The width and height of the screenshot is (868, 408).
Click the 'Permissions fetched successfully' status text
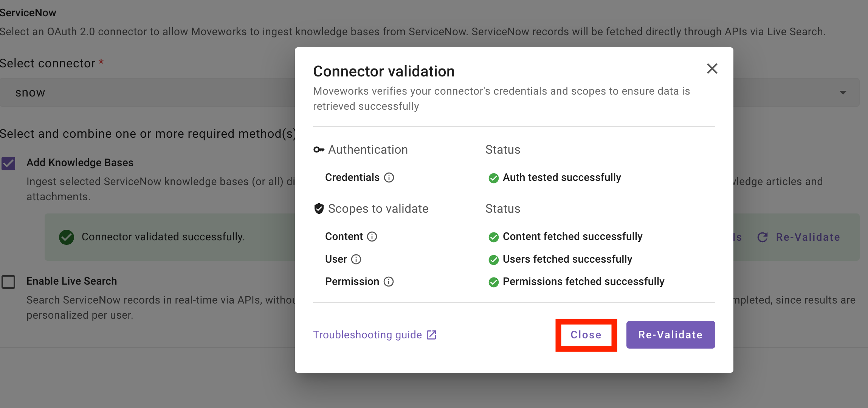click(x=584, y=282)
